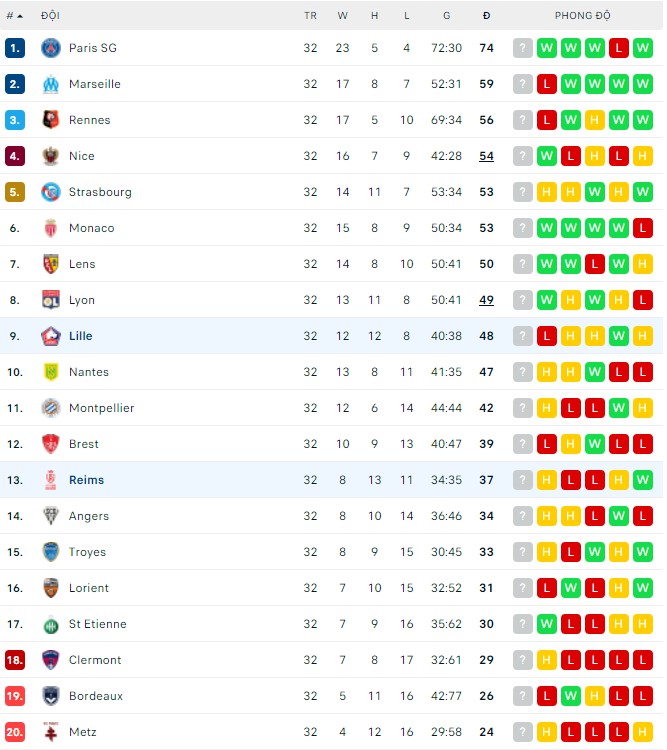Screen dimensions: 667x750
Task: Click the Rennes club crest icon
Action: coord(51,120)
